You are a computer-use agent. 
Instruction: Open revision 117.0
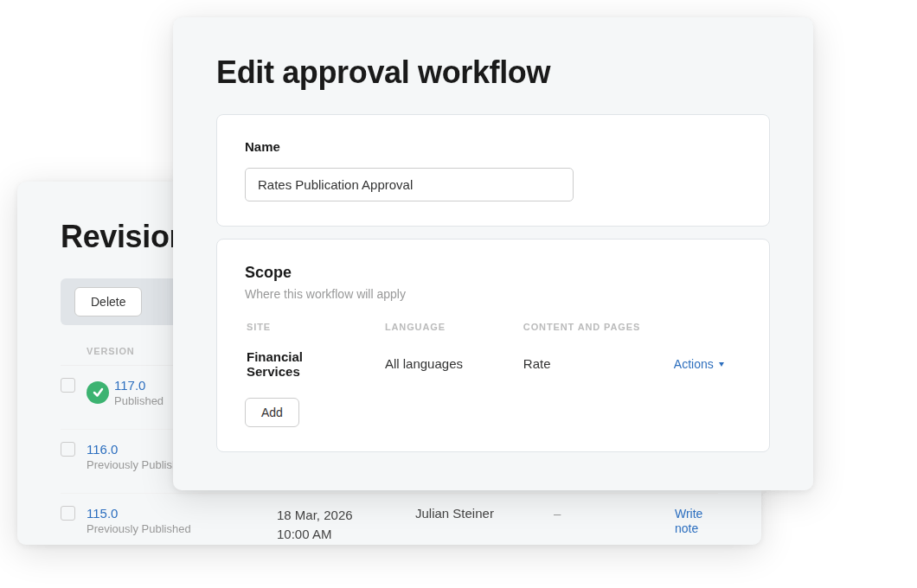(129, 386)
